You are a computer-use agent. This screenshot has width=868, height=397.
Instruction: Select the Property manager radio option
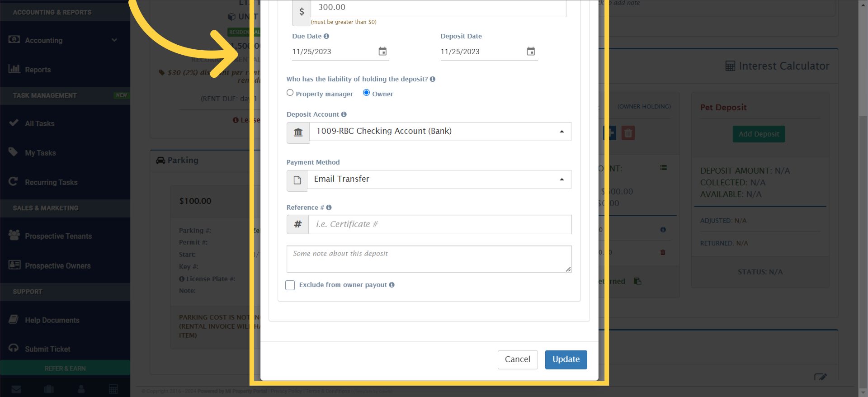[x=290, y=93]
